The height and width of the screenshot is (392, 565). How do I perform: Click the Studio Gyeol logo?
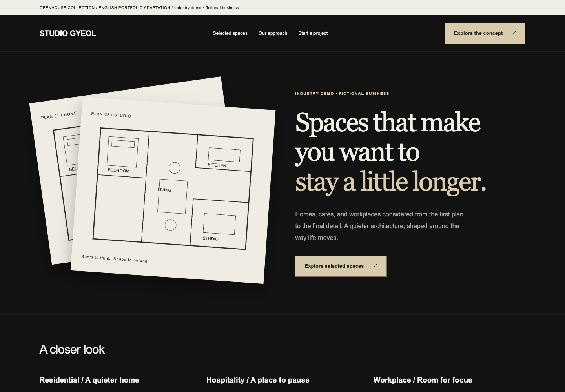click(68, 33)
